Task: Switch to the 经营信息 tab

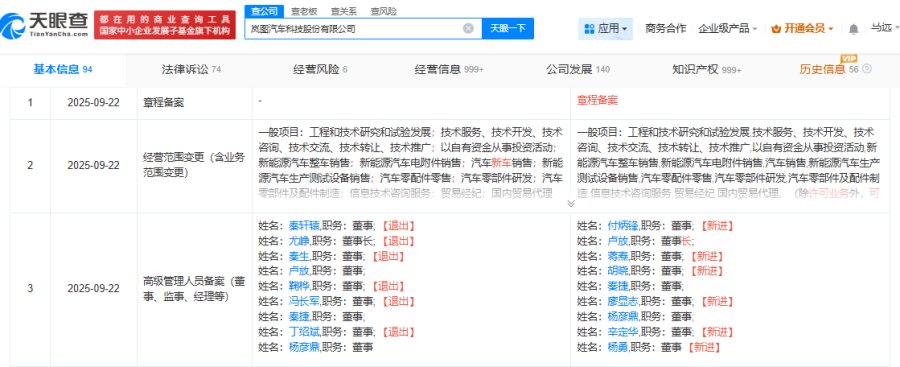Action: [449, 69]
